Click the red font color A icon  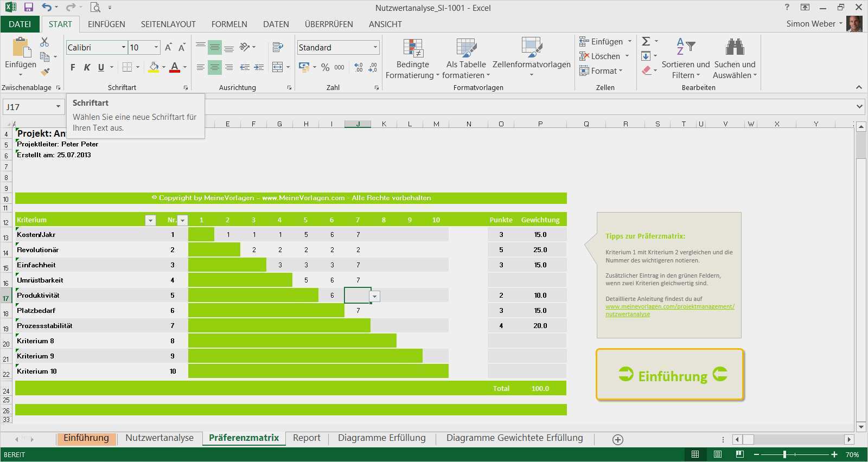pyautogui.click(x=174, y=67)
